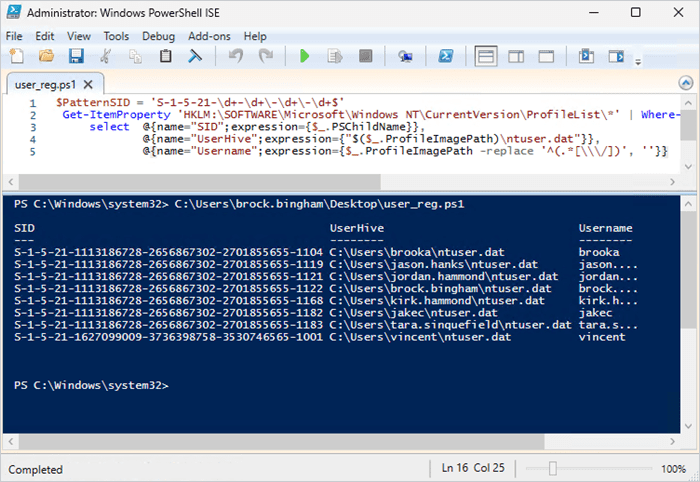
Task: Open toolbar overflow options arrow
Action: pos(638,62)
